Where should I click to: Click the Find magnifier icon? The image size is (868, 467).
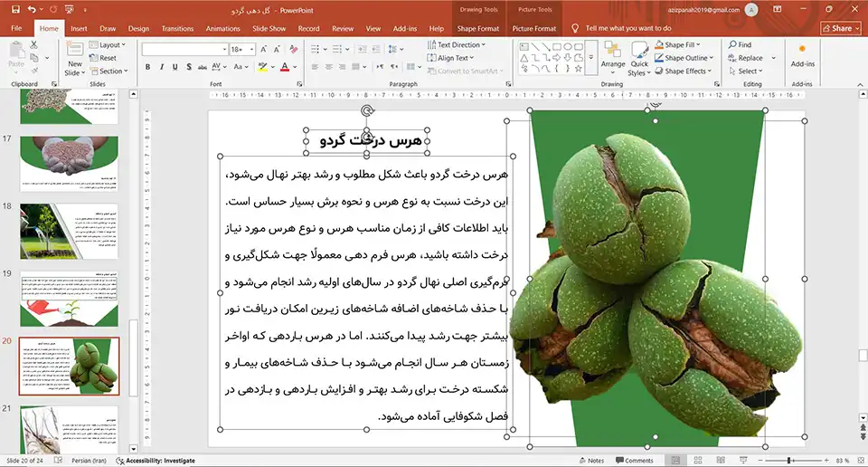(732, 44)
